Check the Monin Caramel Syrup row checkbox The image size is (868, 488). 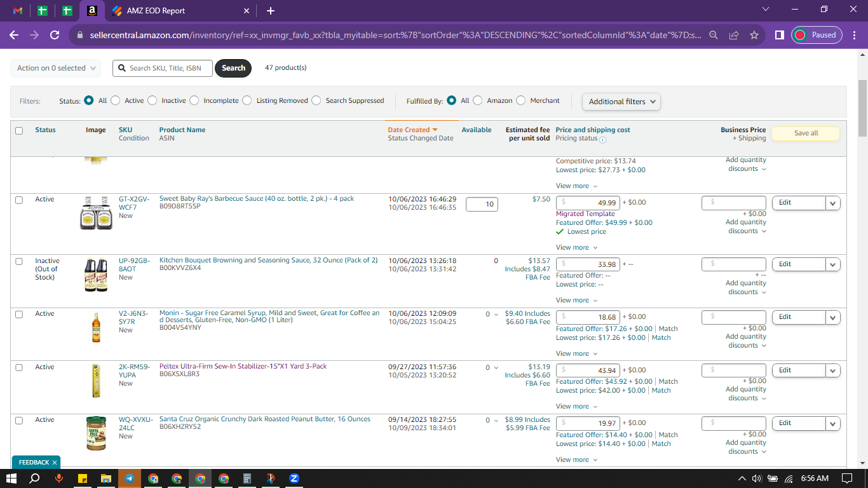click(x=19, y=315)
